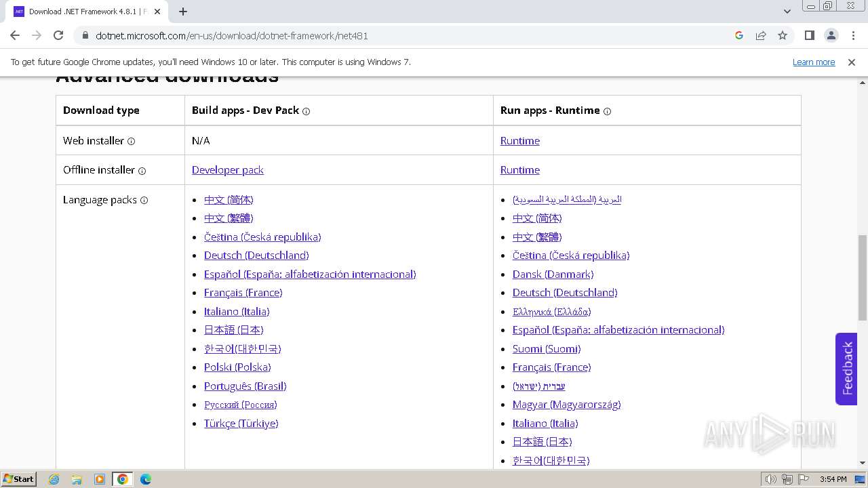Bookmark this page with the star icon

click(783, 35)
